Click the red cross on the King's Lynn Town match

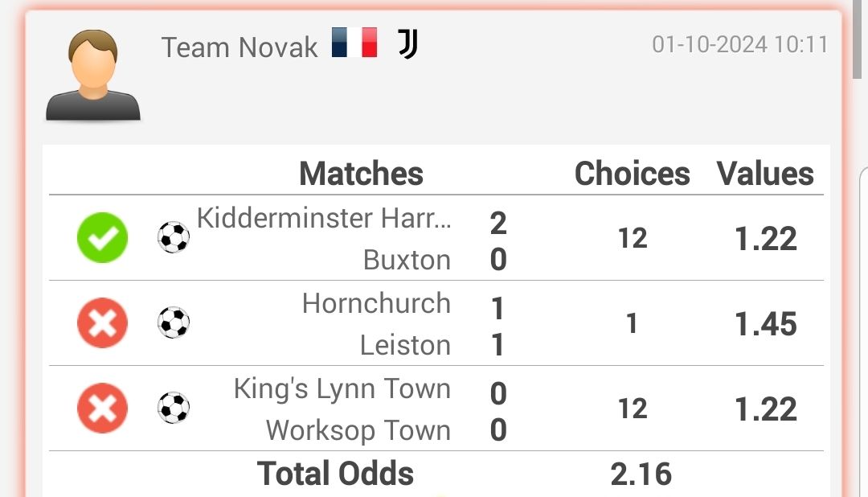102,409
